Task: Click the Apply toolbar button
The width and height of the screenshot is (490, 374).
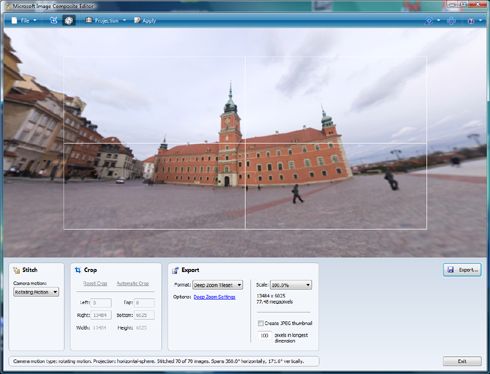Action: 145,20
